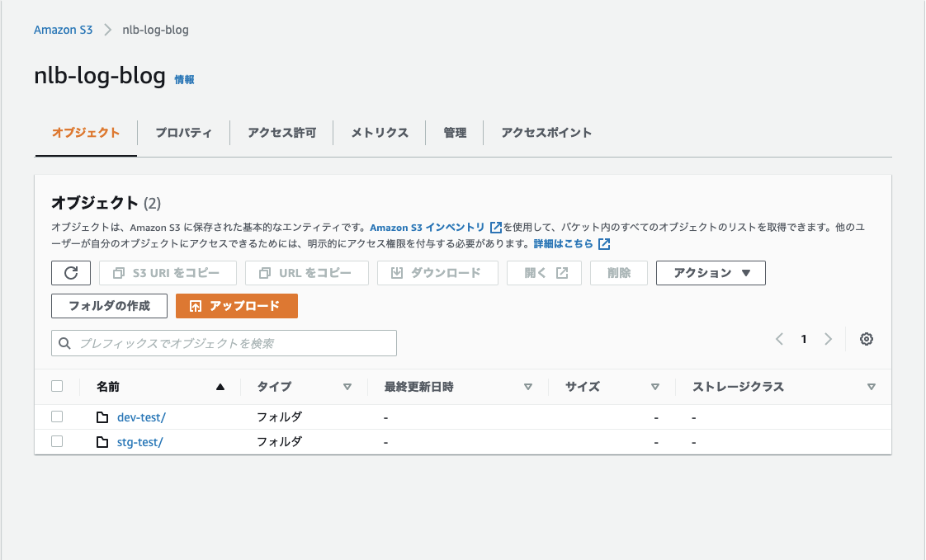Switch to the メトリクス tab
Screen dimensions: 926x560
pyautogui.click(x=379, y=132)
